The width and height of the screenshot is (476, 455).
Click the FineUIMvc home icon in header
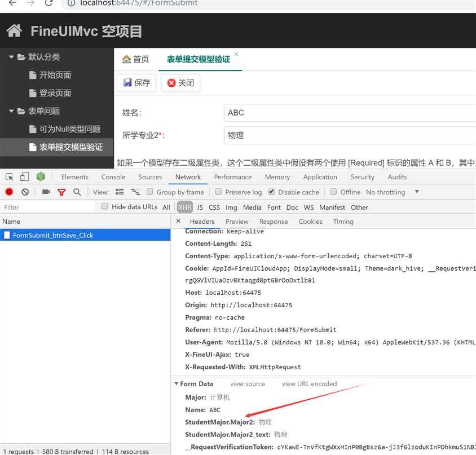coord(14,30)
